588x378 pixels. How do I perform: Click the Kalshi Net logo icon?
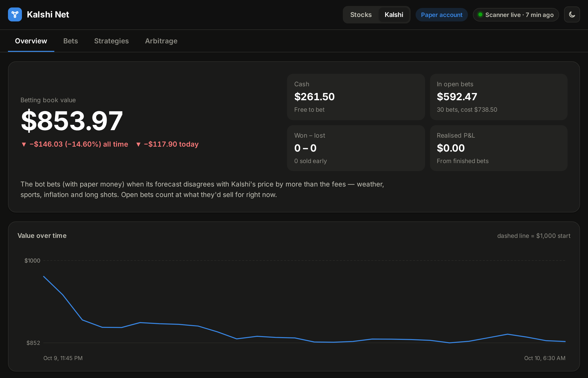click(15, 14)
